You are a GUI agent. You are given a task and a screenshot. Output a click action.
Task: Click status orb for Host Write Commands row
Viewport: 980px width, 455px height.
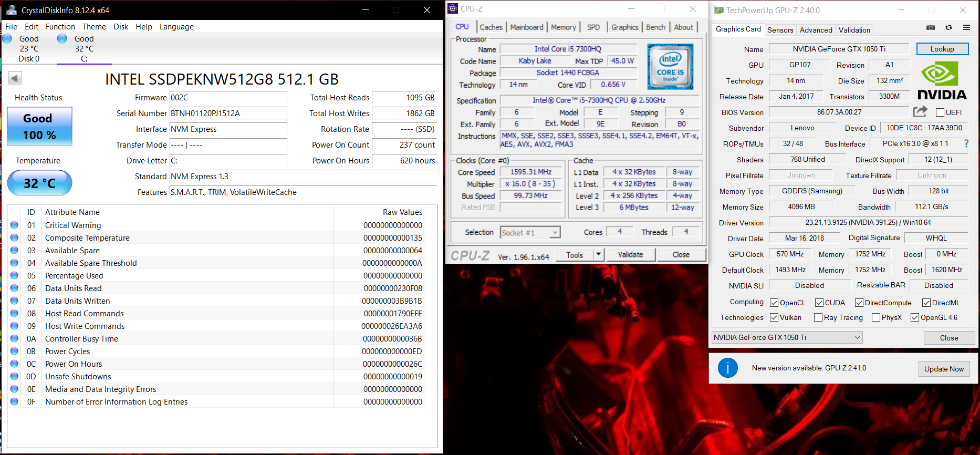click(x=14, y=326)
